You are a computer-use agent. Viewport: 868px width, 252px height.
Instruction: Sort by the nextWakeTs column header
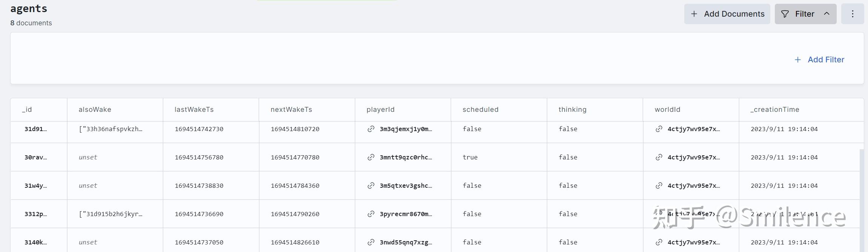click(x=291, y=110)
